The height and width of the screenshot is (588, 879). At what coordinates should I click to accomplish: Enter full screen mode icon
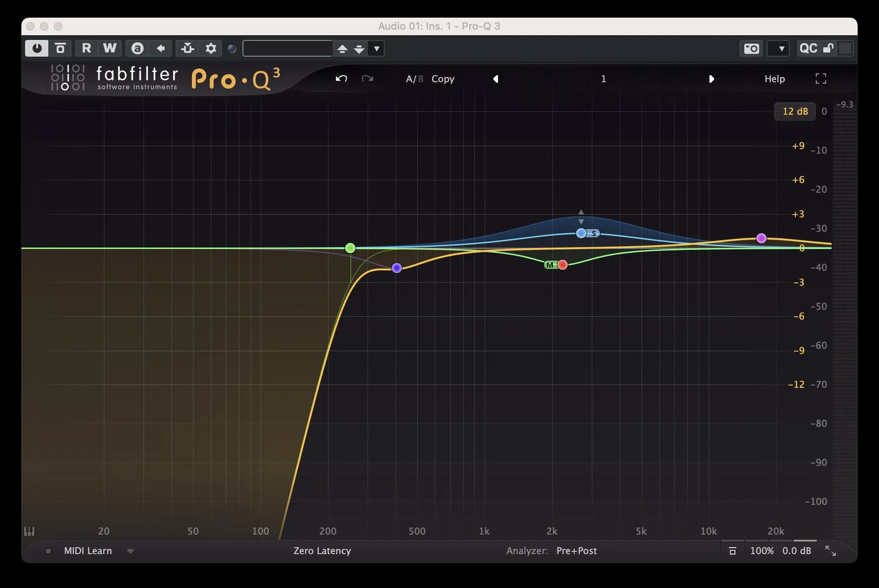click(820, 78)
